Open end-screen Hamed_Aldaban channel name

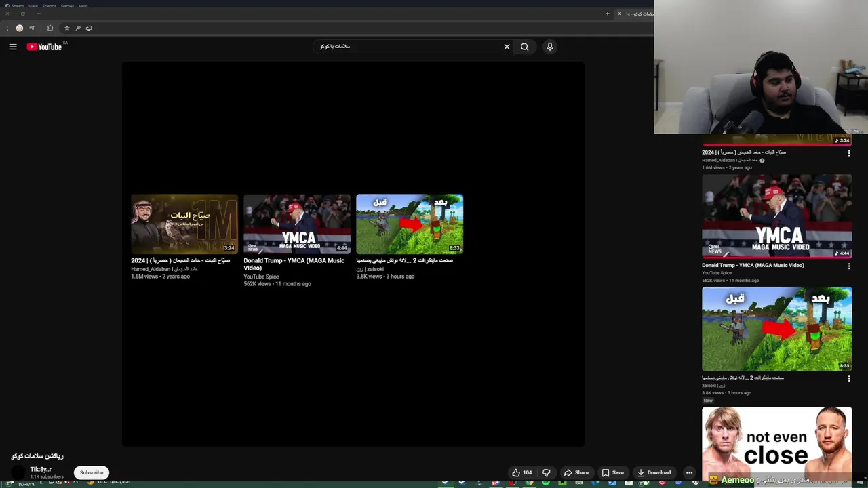[x=164, y=269]
